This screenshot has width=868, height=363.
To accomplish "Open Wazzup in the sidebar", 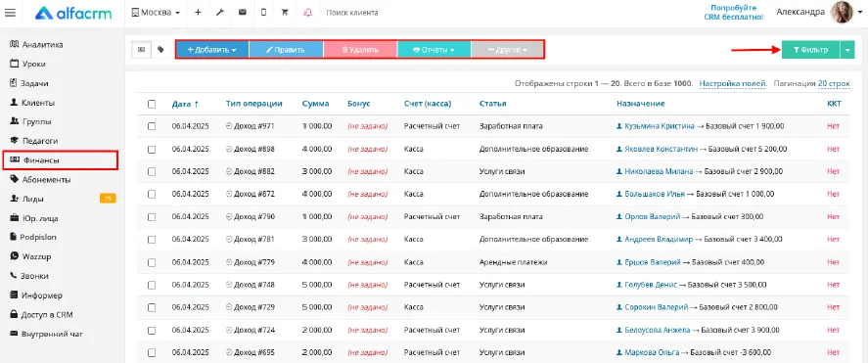I will click(x=30, y=256).
